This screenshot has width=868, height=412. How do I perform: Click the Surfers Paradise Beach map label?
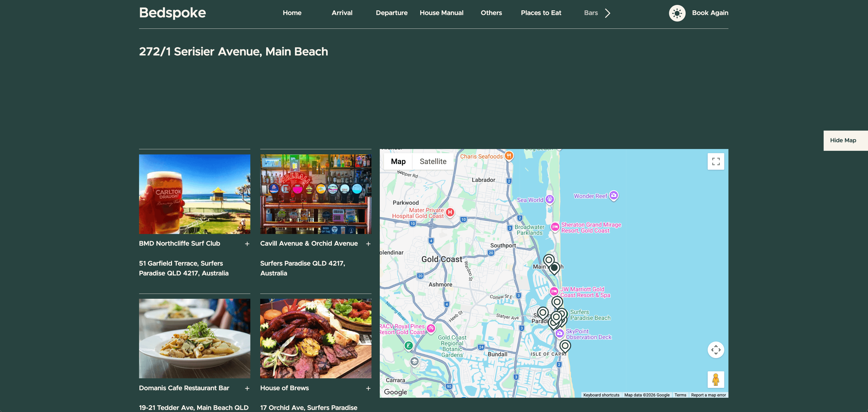pos(590,315)
